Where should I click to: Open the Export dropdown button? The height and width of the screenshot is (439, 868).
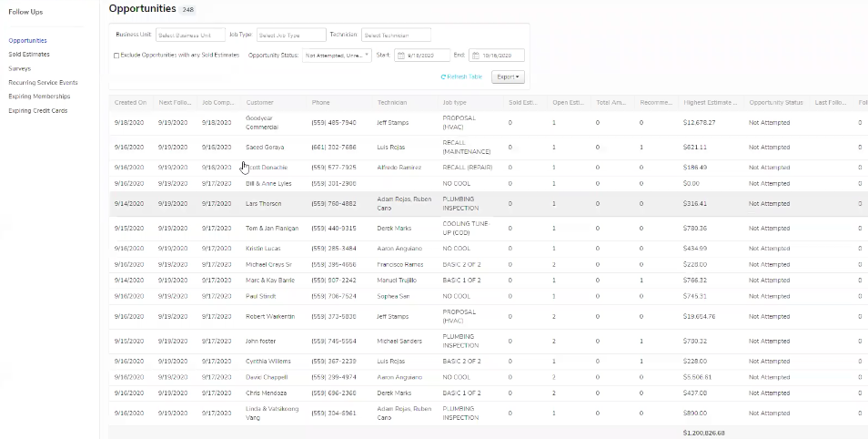(x=508, y=77)
